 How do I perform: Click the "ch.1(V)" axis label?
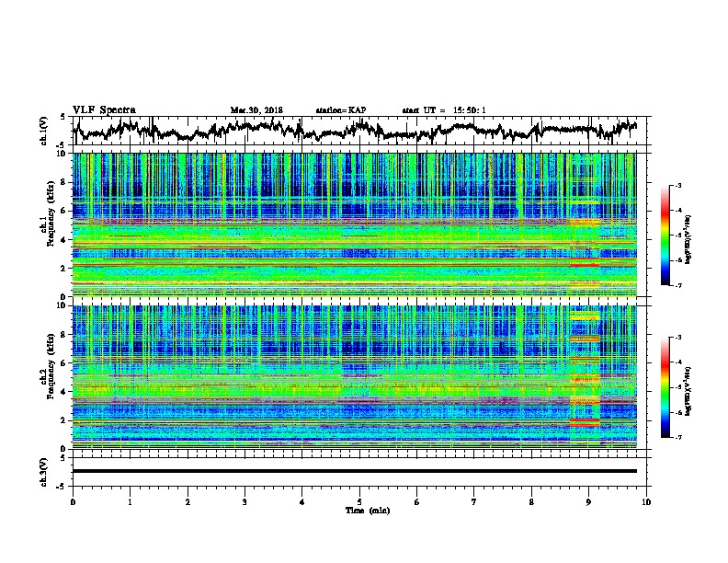click(44, 131)
